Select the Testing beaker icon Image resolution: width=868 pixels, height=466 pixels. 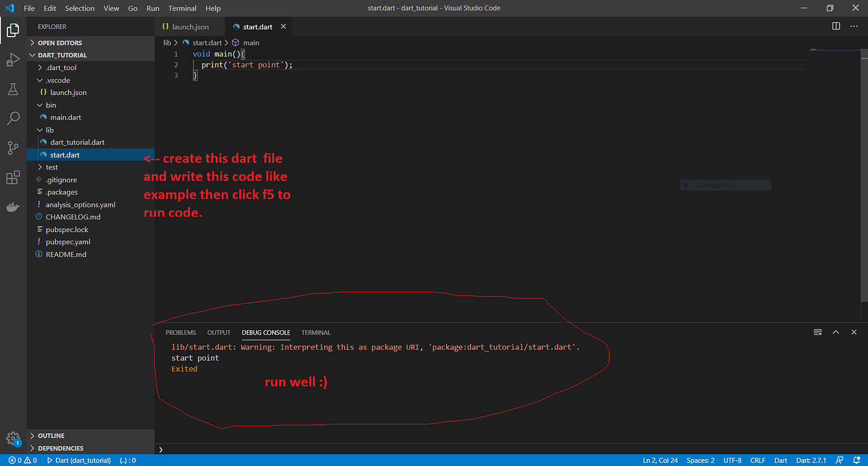pos(13,89)
